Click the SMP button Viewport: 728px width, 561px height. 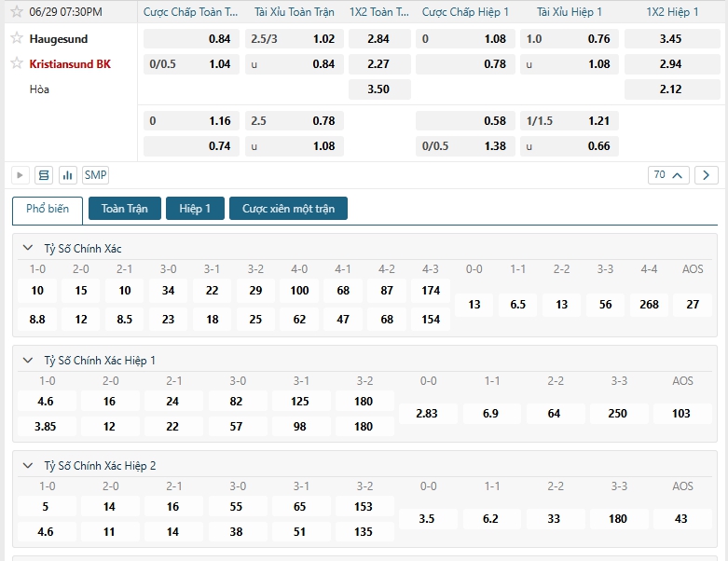[x=95, y=175]
